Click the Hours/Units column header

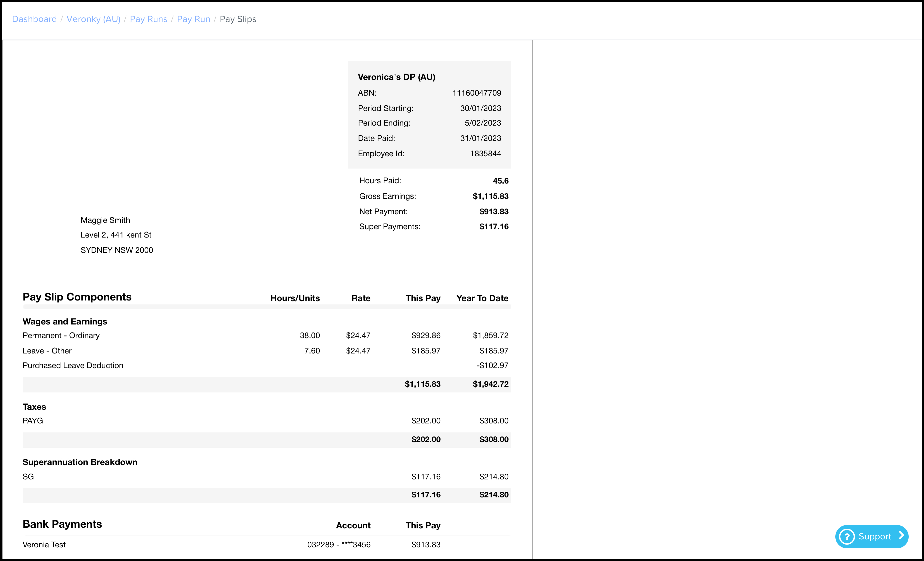pyautogui.click(x=295, y=298)
